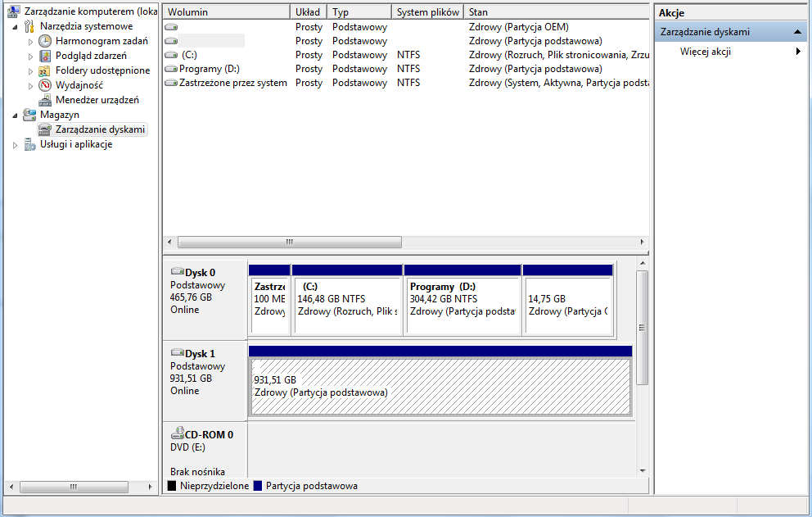Click the volume list horizontal scrollbar
Viewport: 812px width, 517px height.
(x=289, y=243)
